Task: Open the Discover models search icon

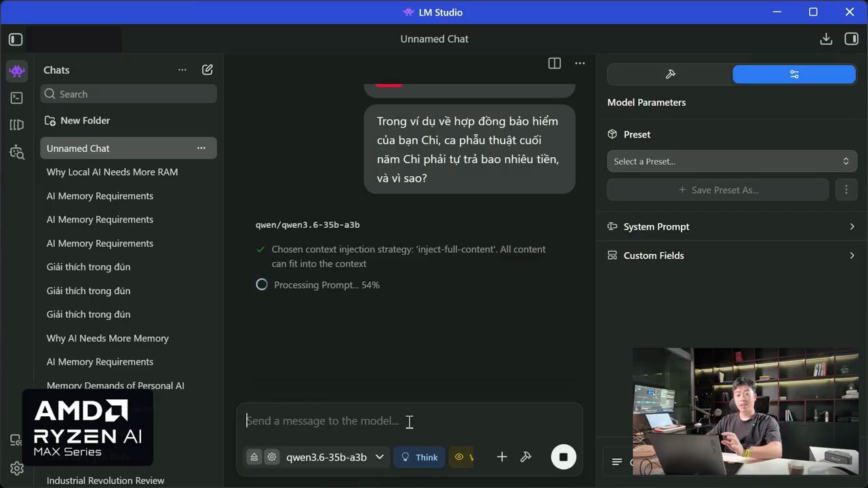Action: coord(17,152)
